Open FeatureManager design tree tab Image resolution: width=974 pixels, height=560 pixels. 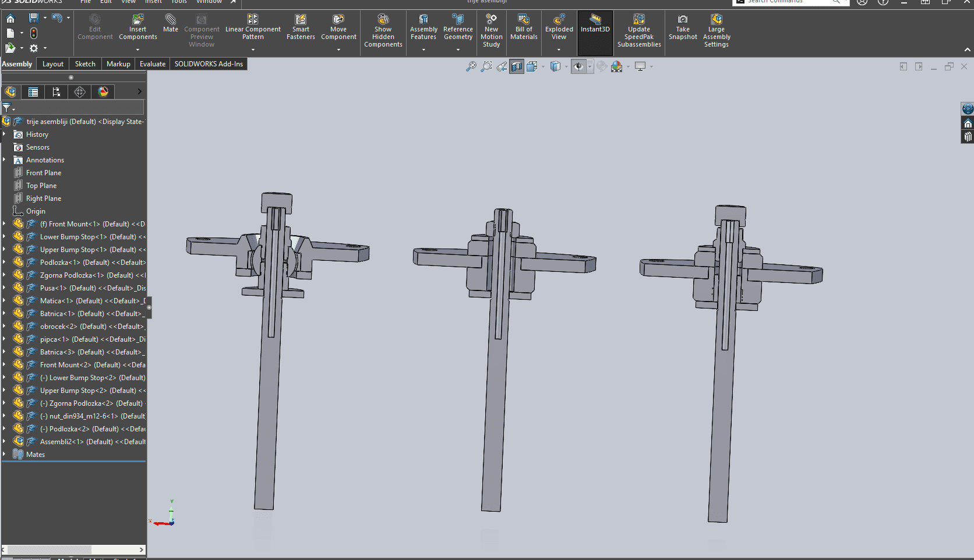tap(10, 91)
